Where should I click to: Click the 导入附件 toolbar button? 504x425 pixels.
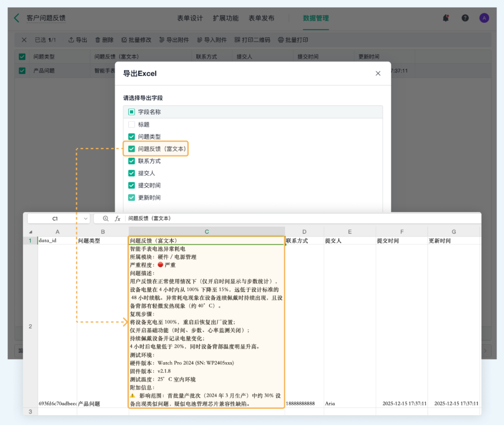click(x=212, y=40)
